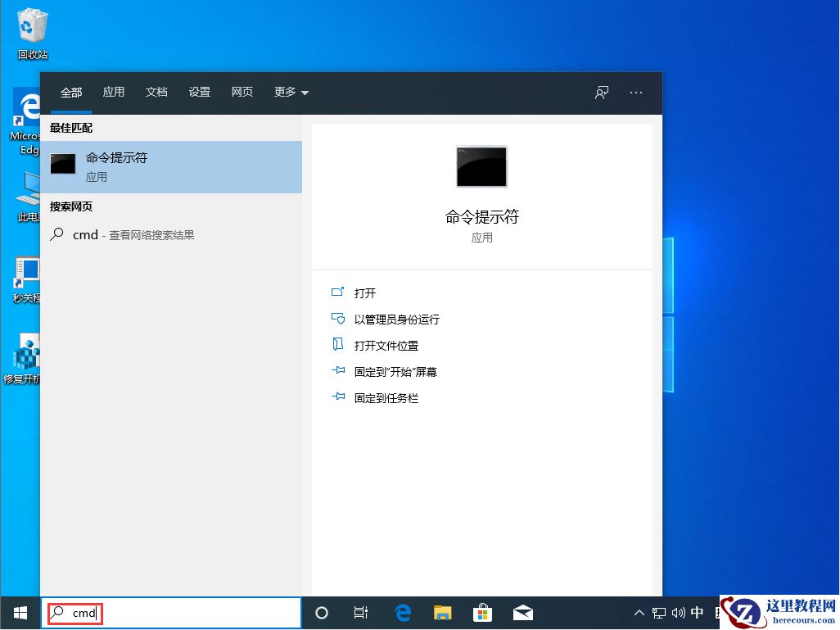This screenshot has height=630, width=840.
Task: Expand hidden icons with the tray chevron
Action: [639, 612]
